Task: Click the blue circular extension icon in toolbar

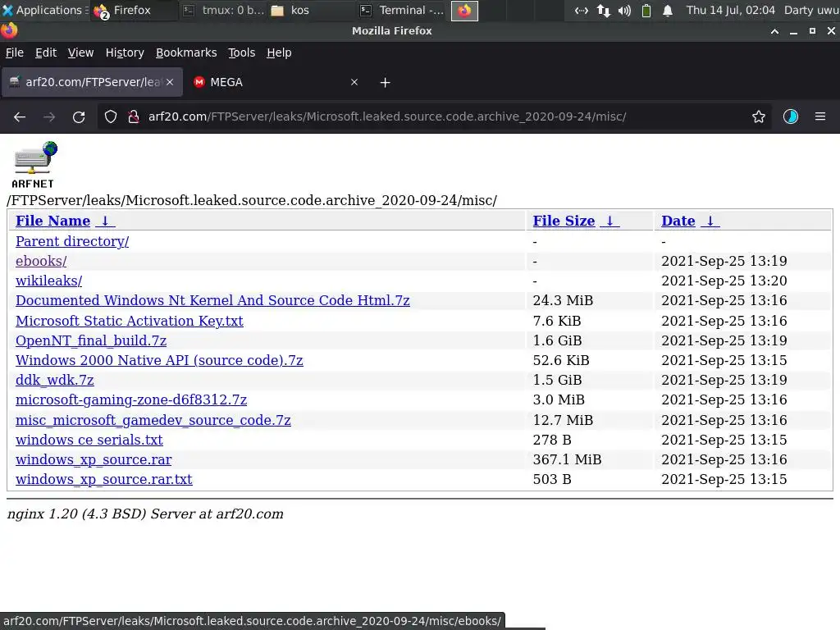Action: [x=791, y=116]
